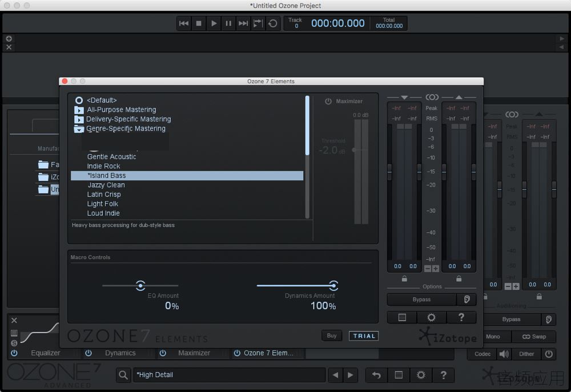Click the skip-to-end transport button
The width and height of the screenshot is (571, 392).
coord(243,23)
